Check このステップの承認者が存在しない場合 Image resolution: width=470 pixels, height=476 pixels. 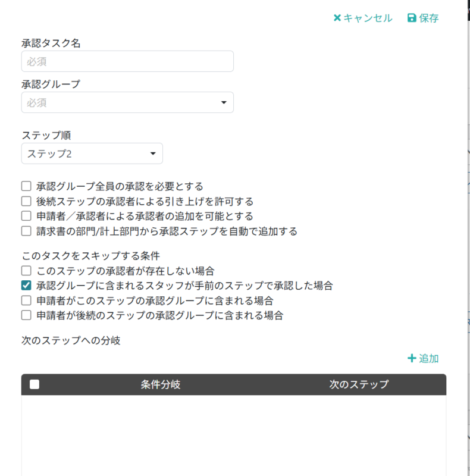click(26, 271)
